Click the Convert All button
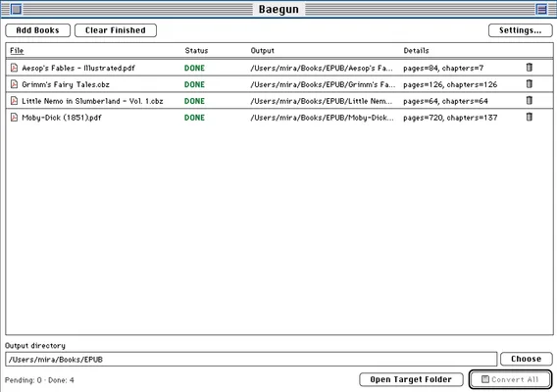This screenshot has width=557, height=392. click(x=510, y=379)
